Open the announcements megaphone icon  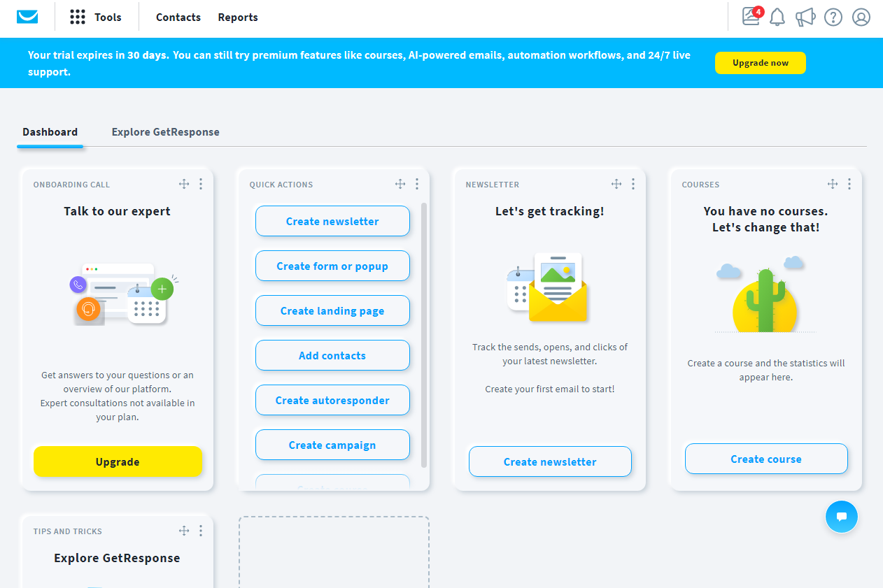pyautogui.click(x=805, y=17)
